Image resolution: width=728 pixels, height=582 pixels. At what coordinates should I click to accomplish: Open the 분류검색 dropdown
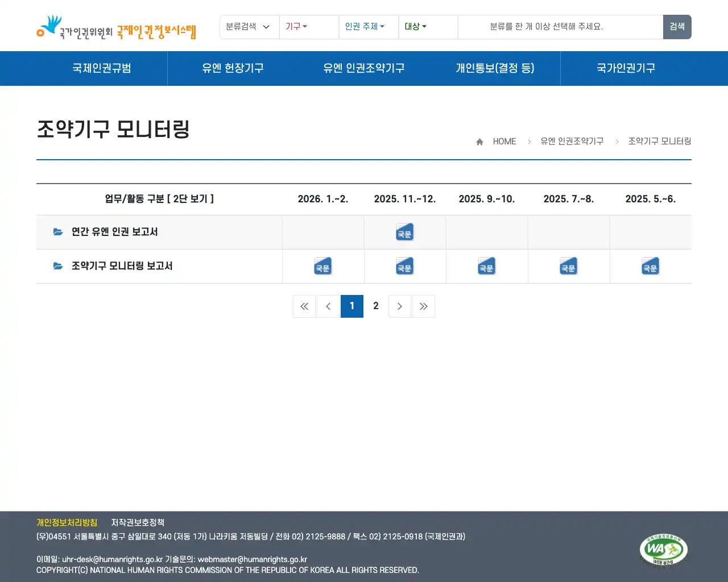pyautogui.click(x=249, y=27)
